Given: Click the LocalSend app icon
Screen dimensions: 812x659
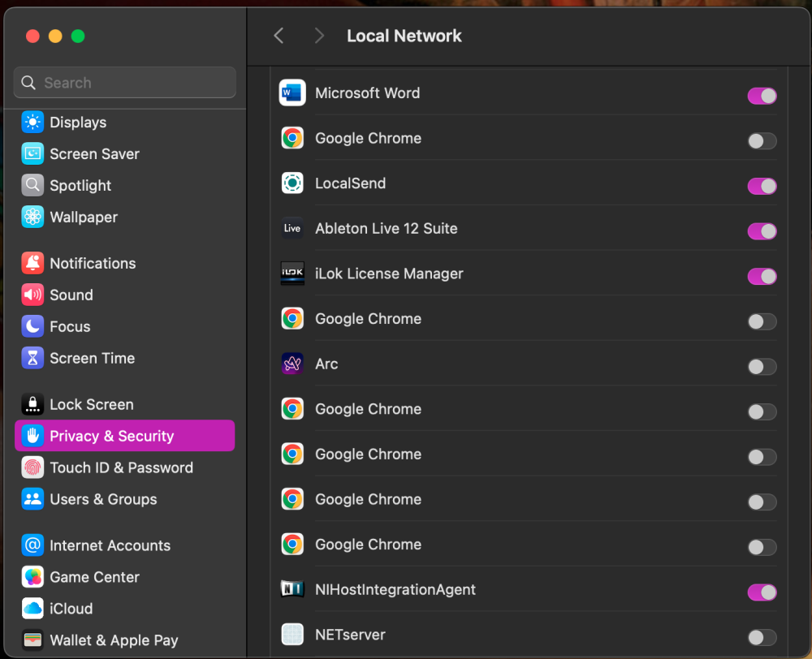Looking at the screenshot, I should coord(292,183).
